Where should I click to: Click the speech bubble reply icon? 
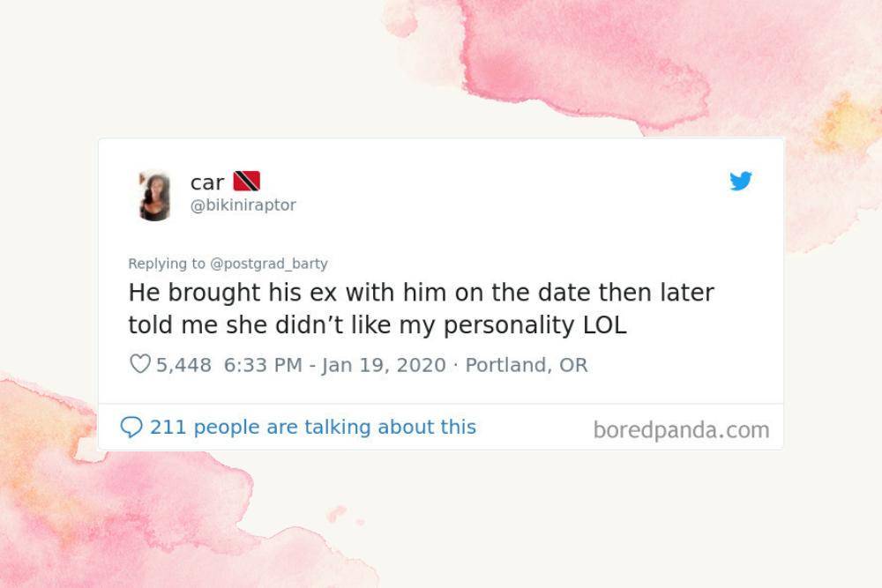131,428
